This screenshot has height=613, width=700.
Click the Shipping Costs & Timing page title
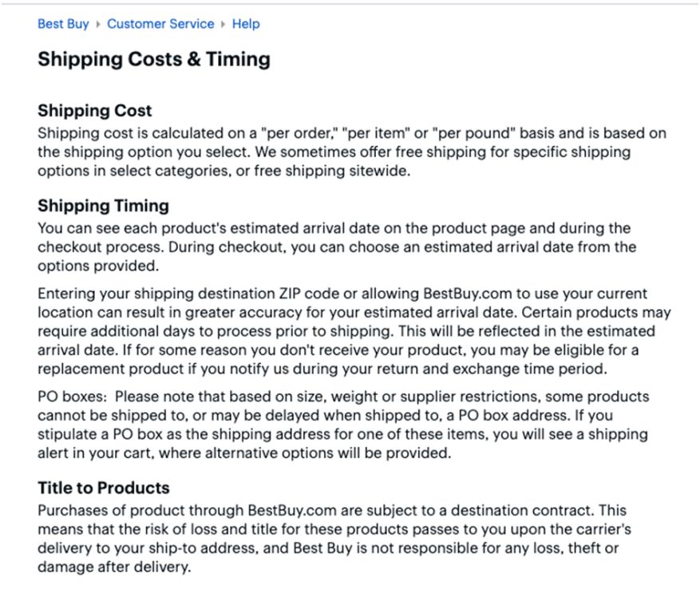pos(154,59)
